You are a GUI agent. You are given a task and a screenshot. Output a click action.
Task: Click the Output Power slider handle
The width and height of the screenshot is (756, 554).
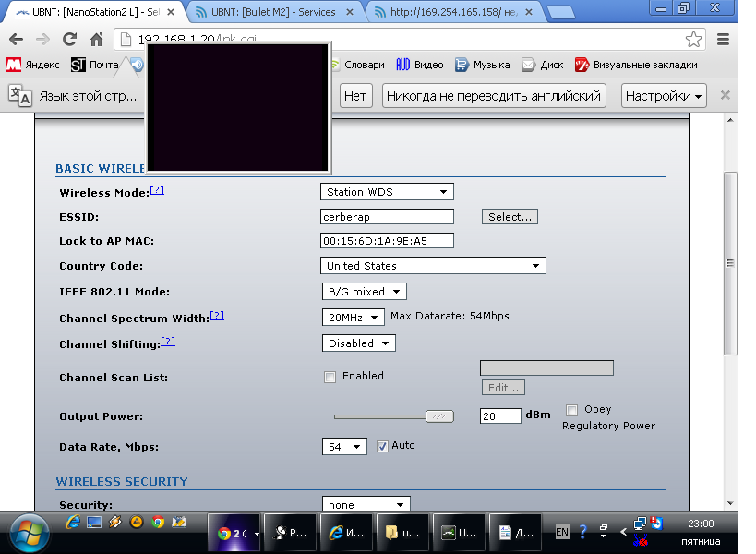click(x=439, y=416)
